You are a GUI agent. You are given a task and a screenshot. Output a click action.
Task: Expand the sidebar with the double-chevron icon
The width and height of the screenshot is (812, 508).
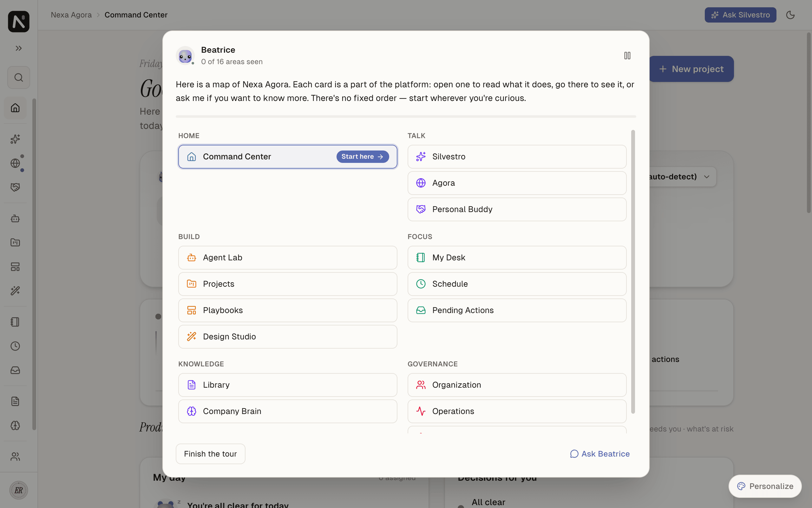coord(19,48)
